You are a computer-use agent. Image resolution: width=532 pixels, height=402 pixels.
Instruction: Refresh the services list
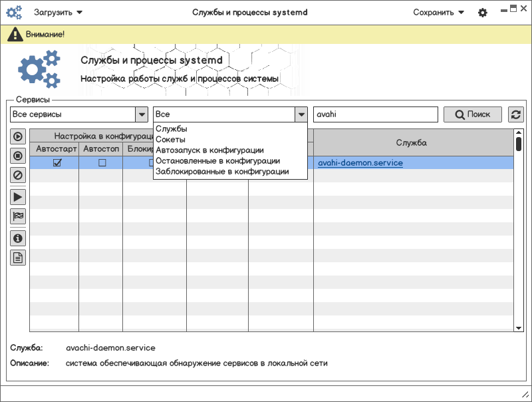[515, 114]
